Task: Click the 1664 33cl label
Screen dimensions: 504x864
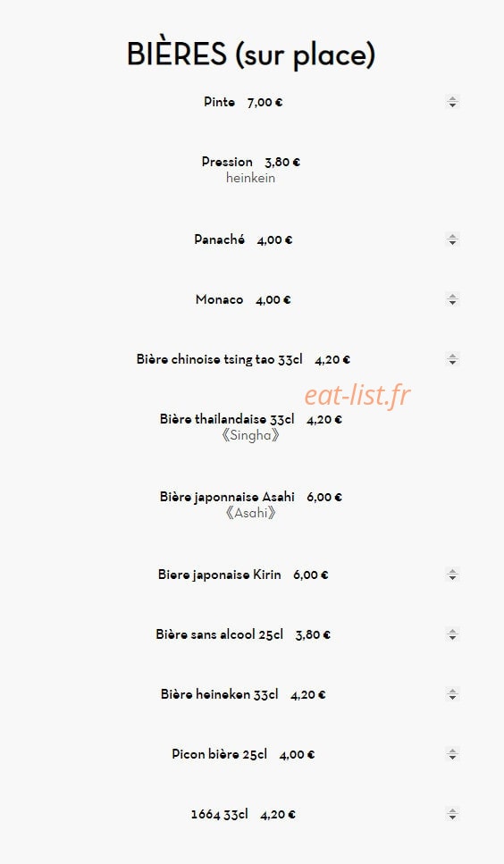Action: 219,814
